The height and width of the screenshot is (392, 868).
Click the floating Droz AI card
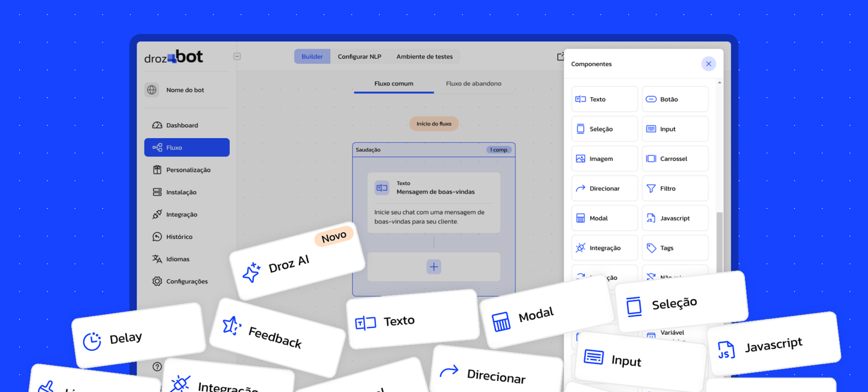pos(297,261)
